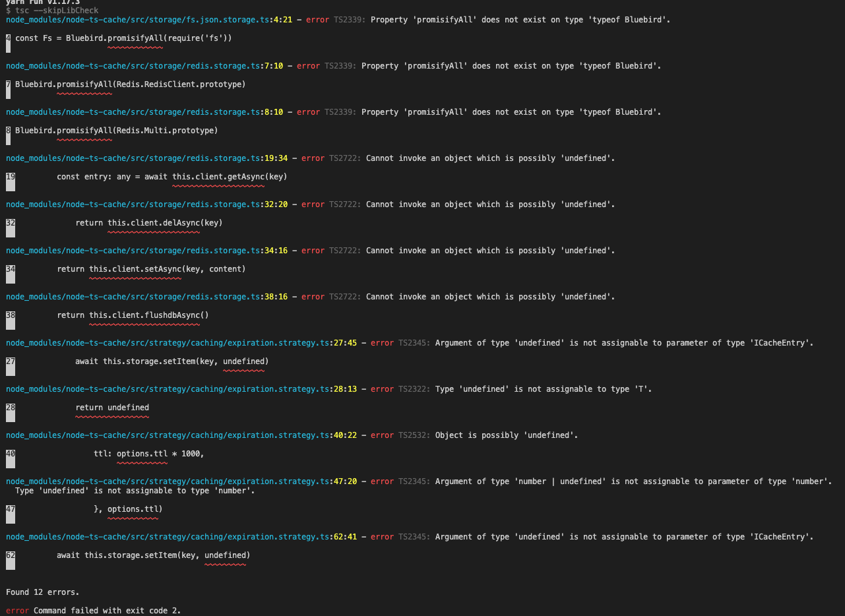Select the 'promisifyAll' underlined code snippet
Image resolution: width=845 pixels, height=616 pixels.
(135, 38)
